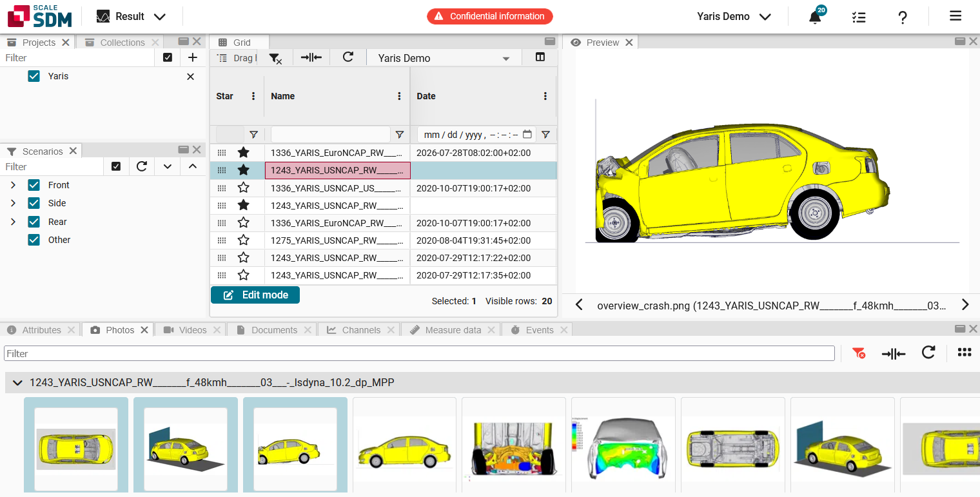This screenshot has height=497, width=980.
Task: Expand the Front scenario node
Action: [x=13, y=185]
